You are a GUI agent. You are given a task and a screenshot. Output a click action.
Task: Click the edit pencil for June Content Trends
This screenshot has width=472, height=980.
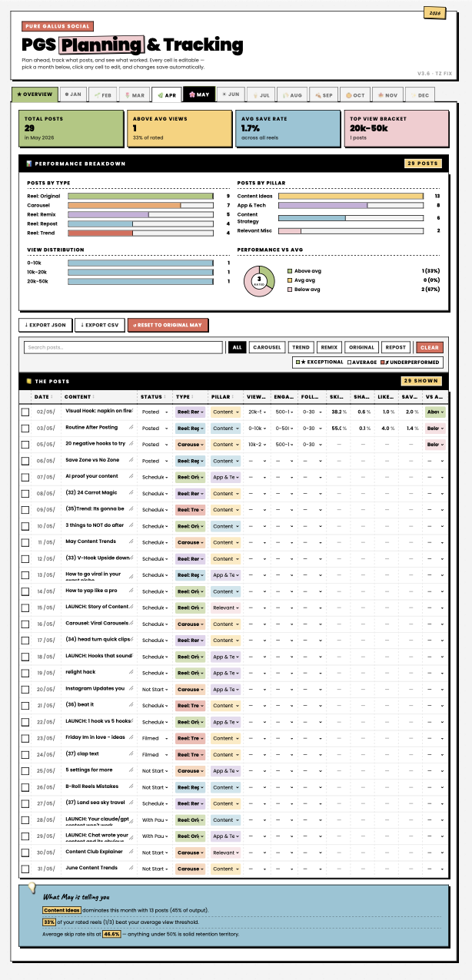(131, 868)
